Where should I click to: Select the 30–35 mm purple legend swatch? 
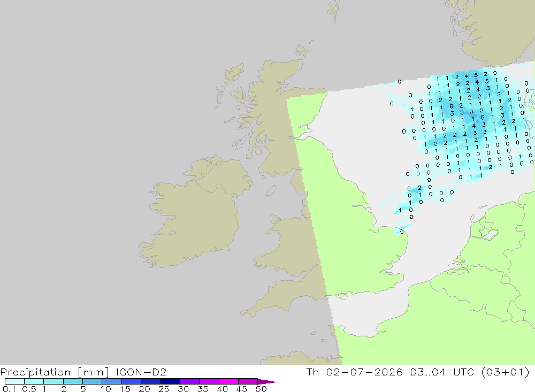click(190, 381)
